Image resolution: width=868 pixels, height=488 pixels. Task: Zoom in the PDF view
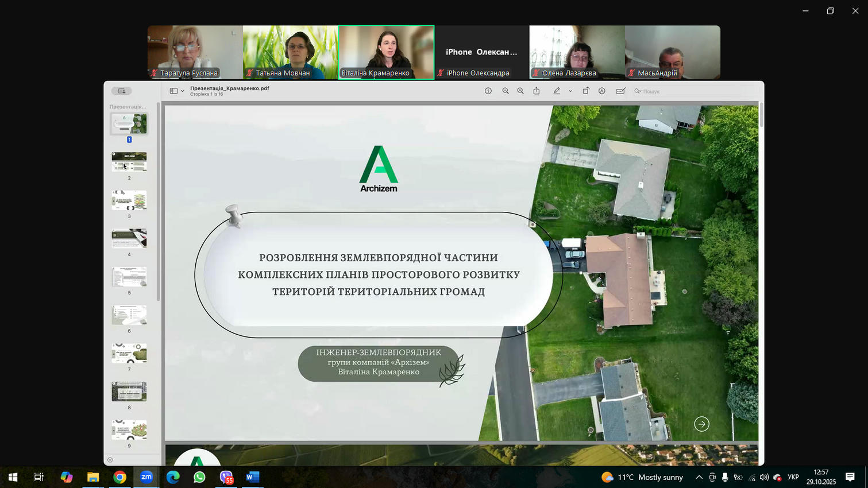tap(520, 91)
